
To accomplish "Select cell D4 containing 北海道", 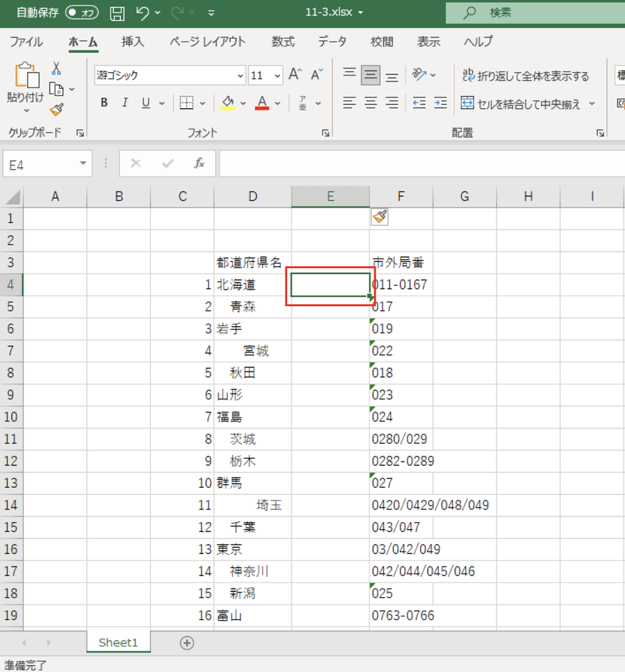I will coord(252,285).
